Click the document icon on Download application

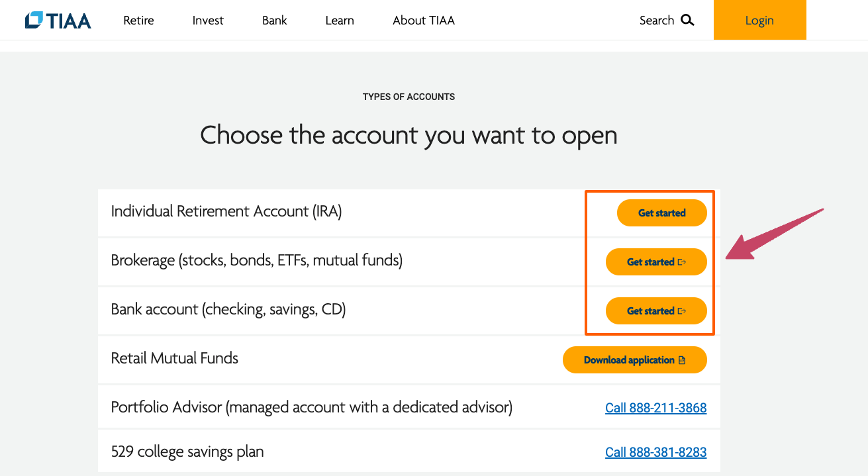682,359
